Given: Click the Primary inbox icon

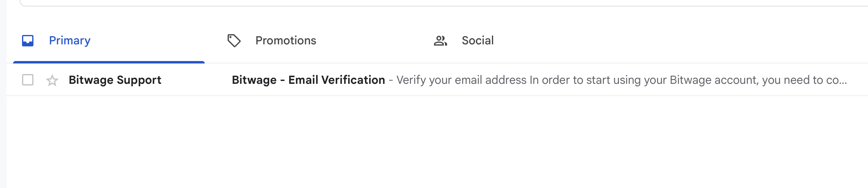Looking at the screenshot, I should point(28,41).
